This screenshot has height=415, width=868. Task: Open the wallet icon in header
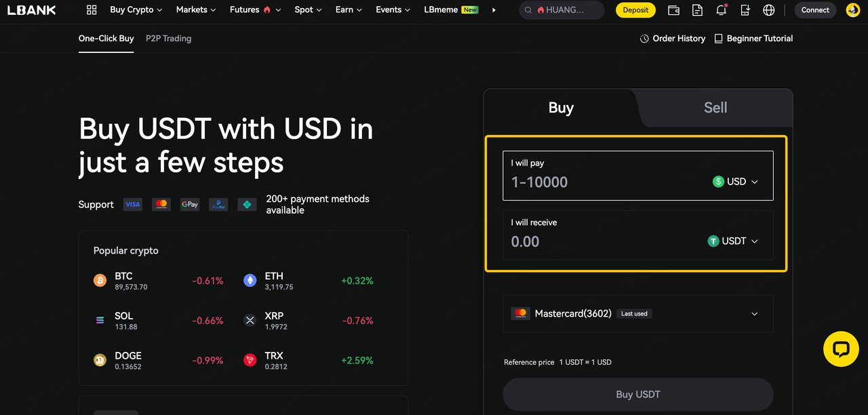pyautogui.click(x=673, y=10)
